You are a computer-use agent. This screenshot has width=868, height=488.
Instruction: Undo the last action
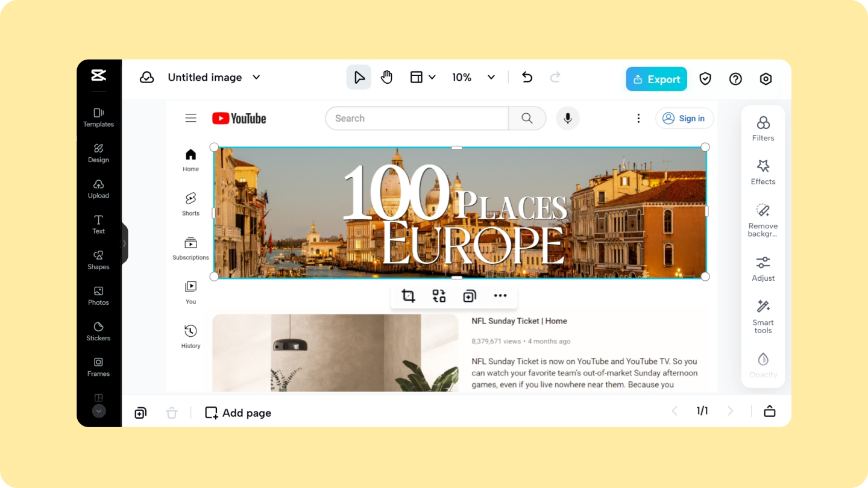(x=527, y=77)
